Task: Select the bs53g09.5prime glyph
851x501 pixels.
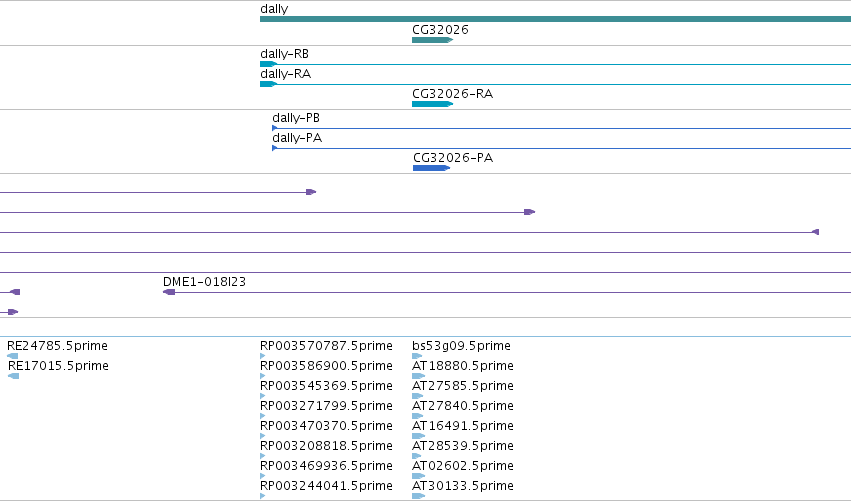Action: (x=417, y=356)
